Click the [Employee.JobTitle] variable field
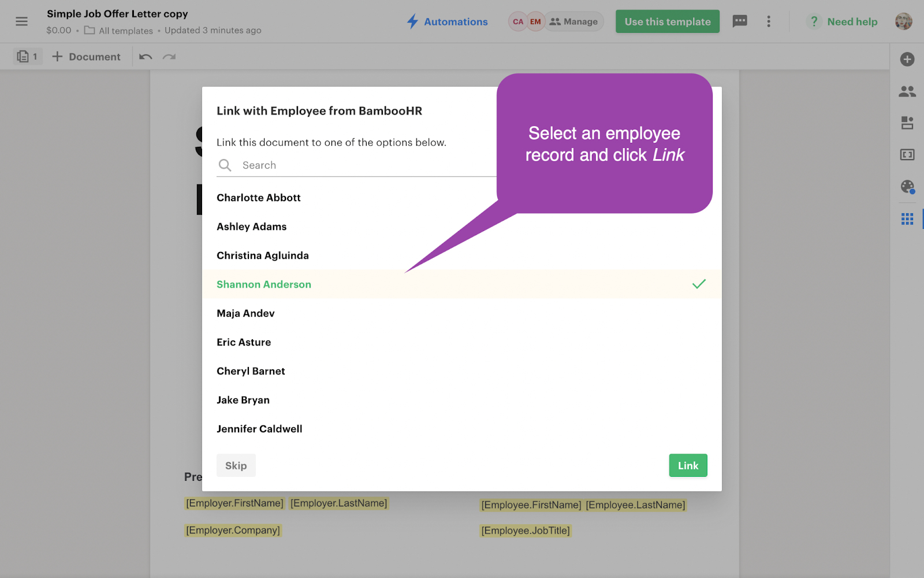 [526, 531]
